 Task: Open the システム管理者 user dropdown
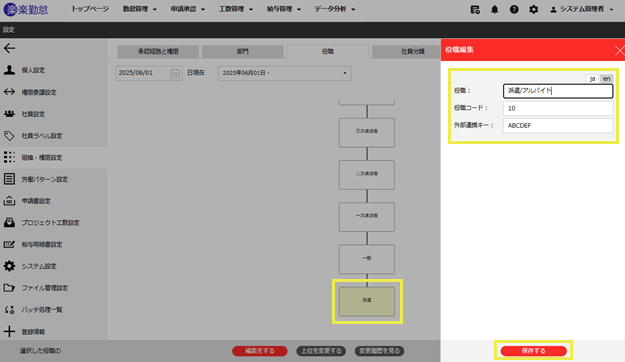pos(582,9)
